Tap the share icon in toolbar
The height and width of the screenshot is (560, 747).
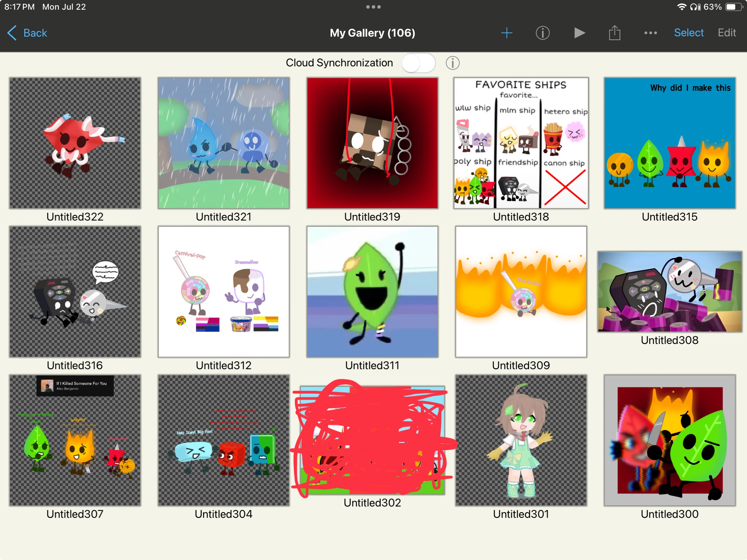point(615,33)
